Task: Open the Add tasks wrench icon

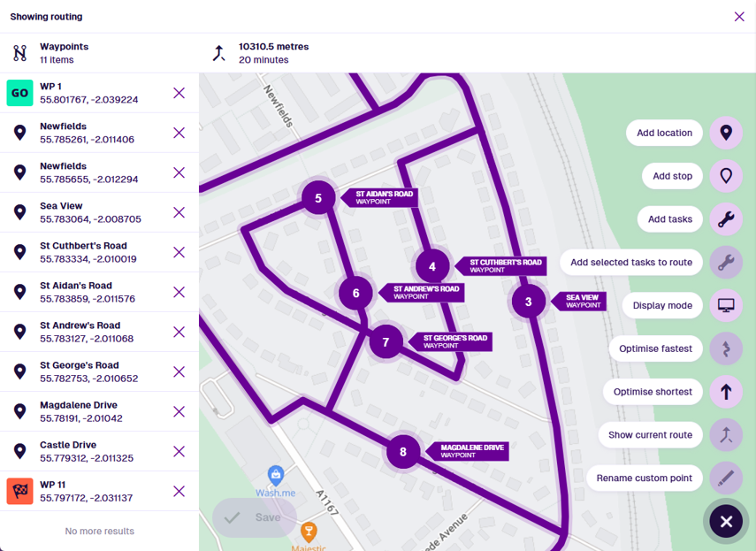Action: (726, 218)
